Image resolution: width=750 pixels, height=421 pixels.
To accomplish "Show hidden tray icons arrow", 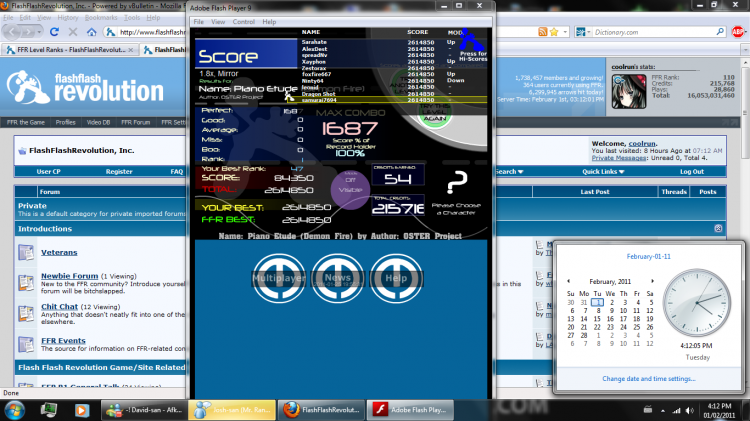I will click(662, 410).
